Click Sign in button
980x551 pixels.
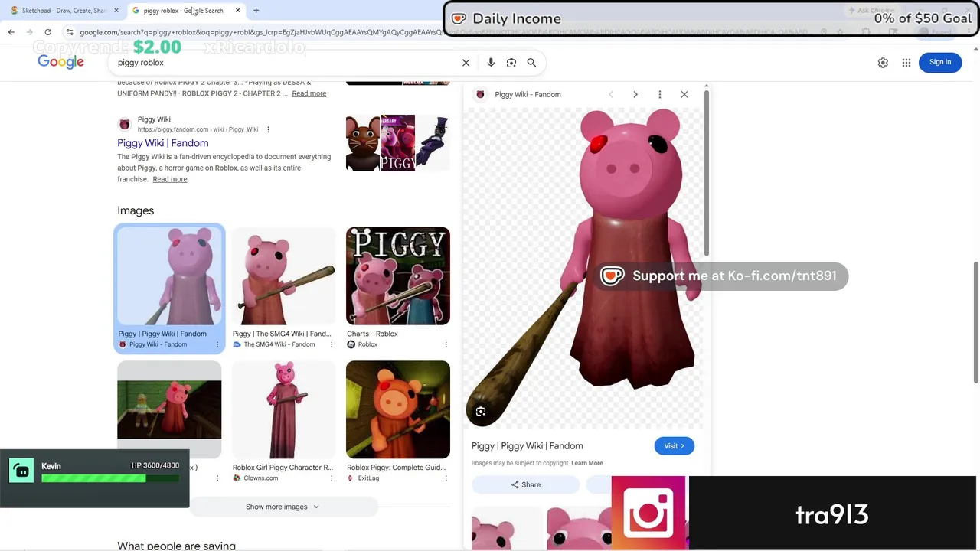pyautogui.click(x=940, y=62)
